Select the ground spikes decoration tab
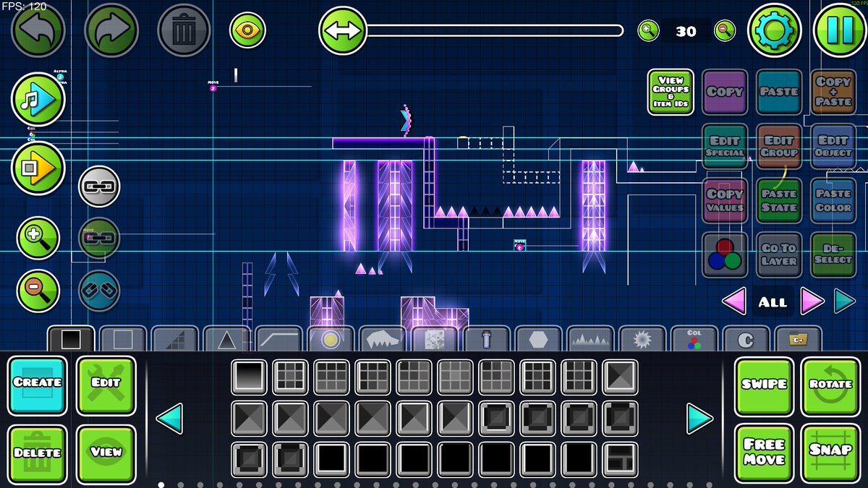Image resolution: width=868 pixels, height=488 pixels. pyautogui.click(x=591, y=338)
